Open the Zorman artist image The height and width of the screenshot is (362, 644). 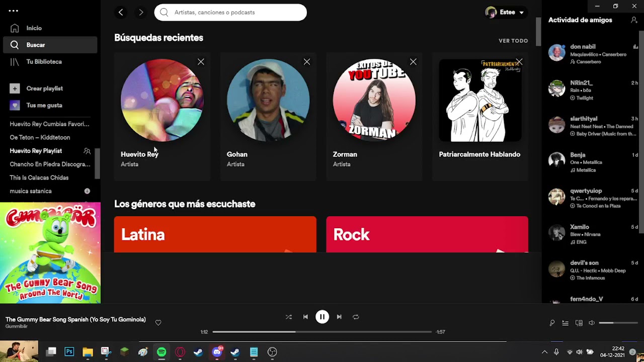tap(374, 100)
